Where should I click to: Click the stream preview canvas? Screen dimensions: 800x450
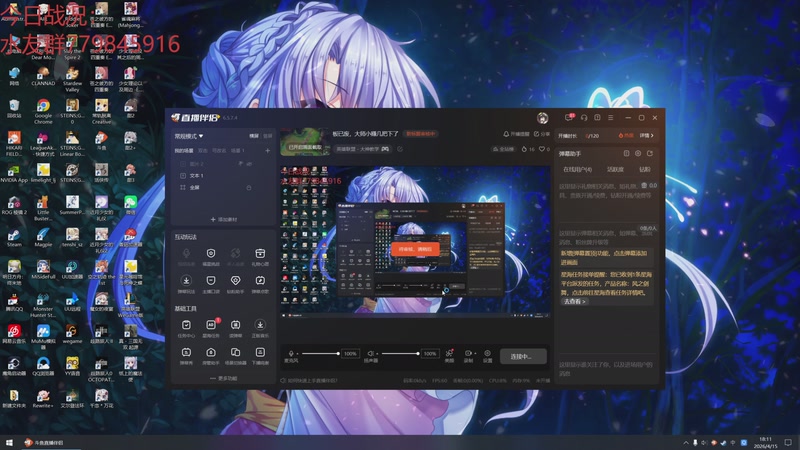(415, 242)
